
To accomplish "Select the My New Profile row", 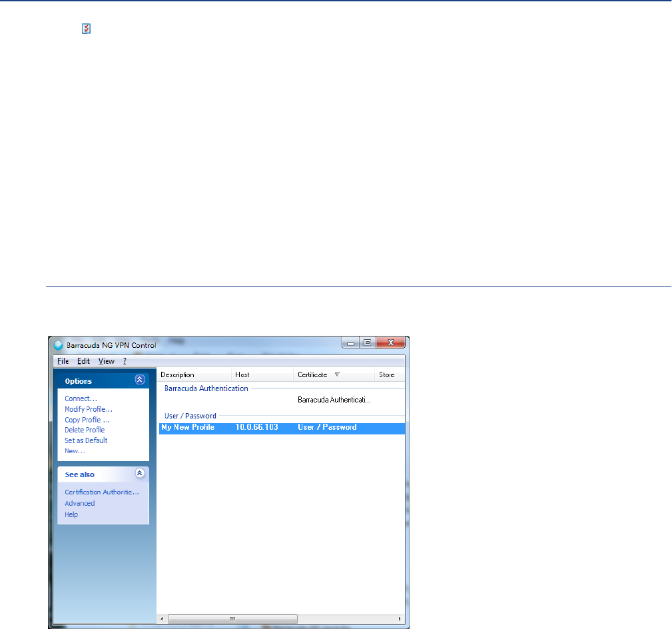I will [x=282, y=428].
